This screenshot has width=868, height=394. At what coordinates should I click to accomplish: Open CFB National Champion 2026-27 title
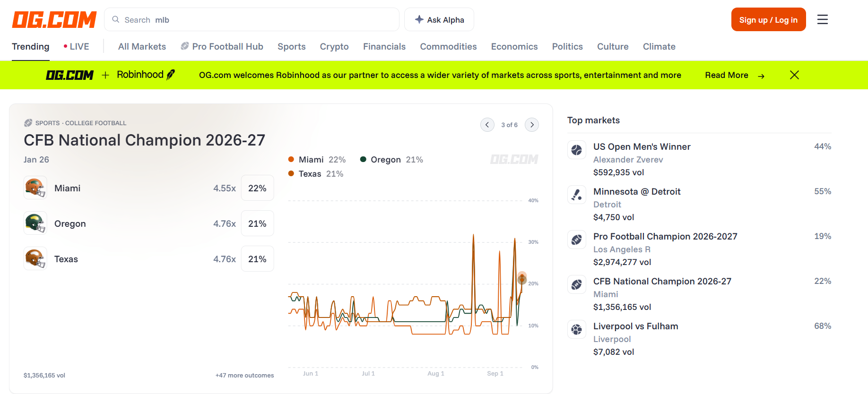pyautogui.click(x=144, y=140)
